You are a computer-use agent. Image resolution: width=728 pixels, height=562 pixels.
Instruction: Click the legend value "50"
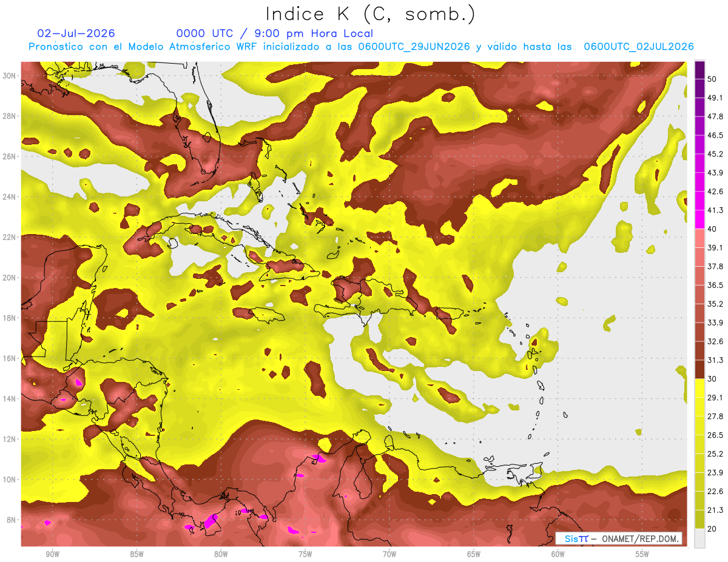click(712, 79)
